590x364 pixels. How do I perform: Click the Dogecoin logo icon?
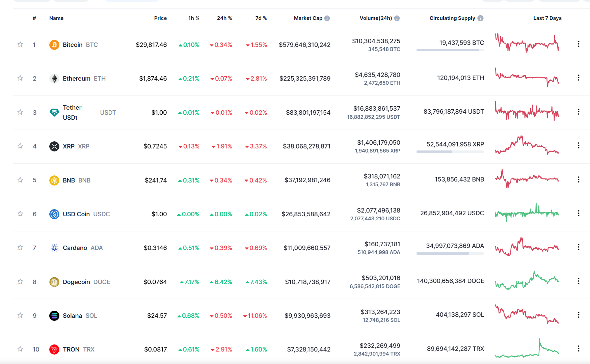point(54,282)
